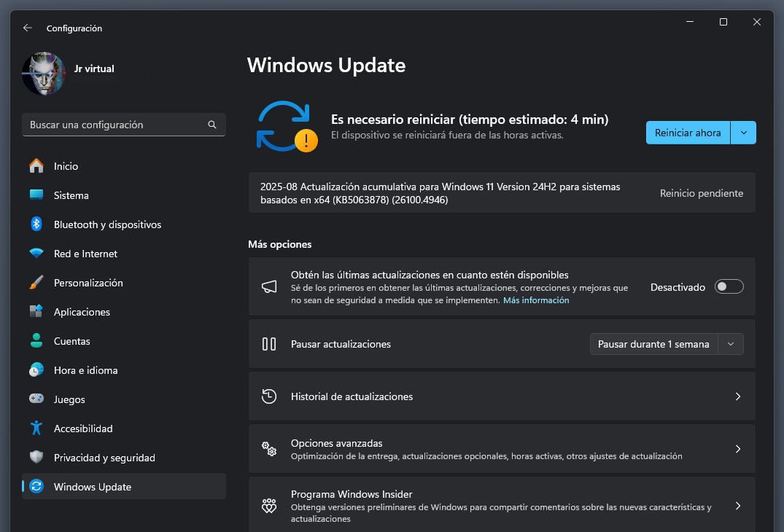Open Programa Windows Insider
This screenshot has width=784, height=532.
[x=502, y=504]
